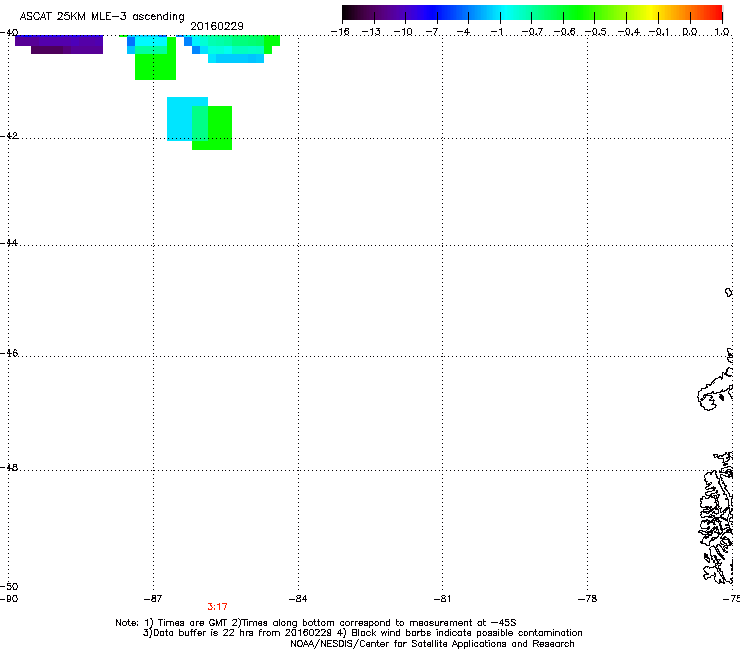
Task: Click the -0.6 label on the color scale
Action: tap(564, 32)
